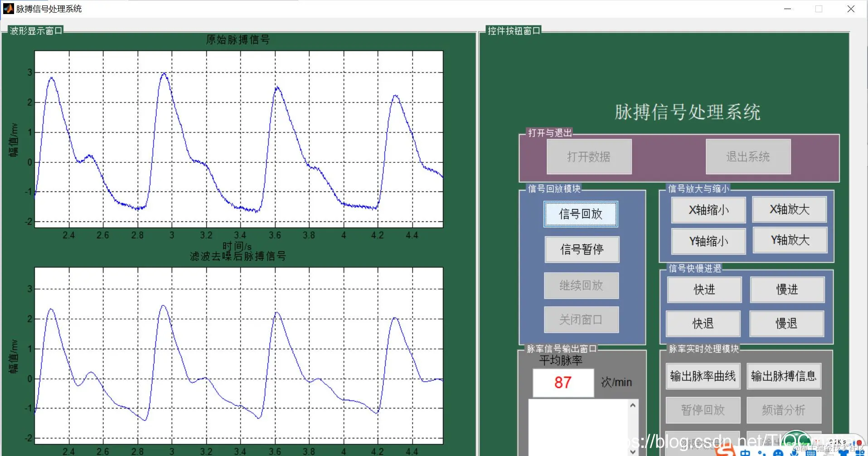This screenshot has height=456, width=868.
Task: Enlarge Y axis with Y轴放大
Action: (x=790, y=240)
